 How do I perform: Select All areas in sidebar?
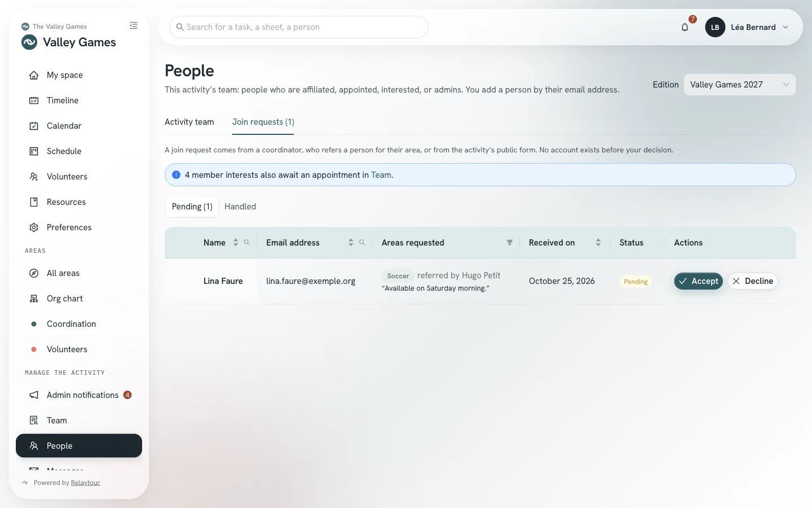(x=79, y=273)
